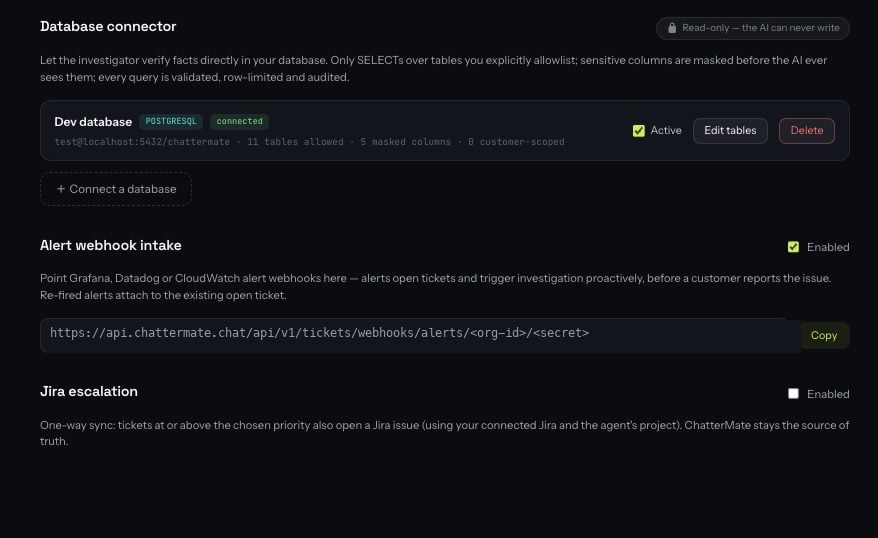This screenshot has width=878, height=538.
Task: Select the webhook URL field
Action: coord(420,335)
